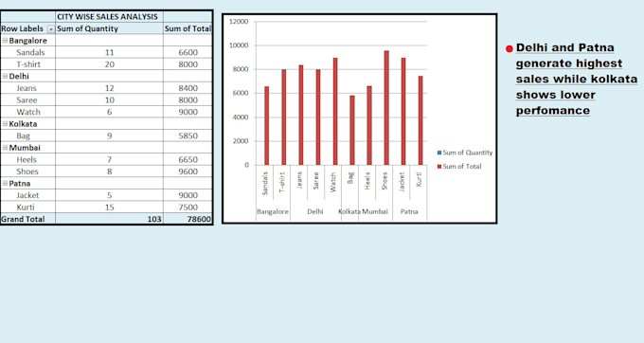Click the Patna axis category label

[x=409, y=211]
